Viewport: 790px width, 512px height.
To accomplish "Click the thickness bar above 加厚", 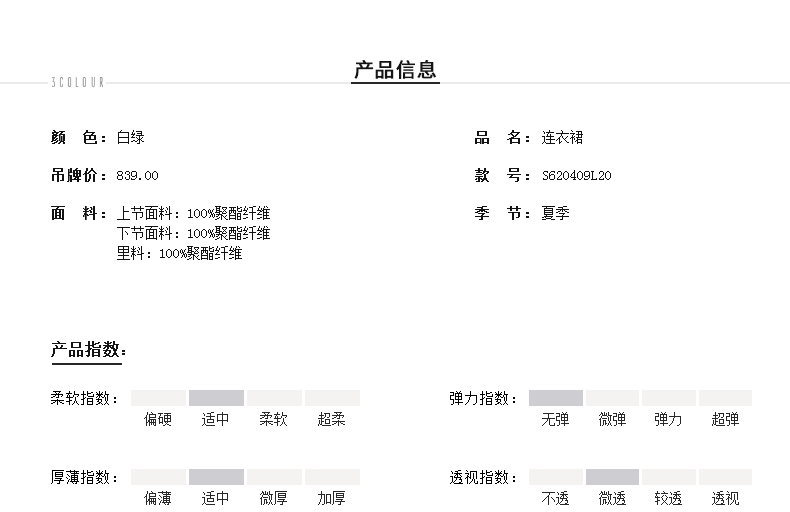I will (333, 477).
